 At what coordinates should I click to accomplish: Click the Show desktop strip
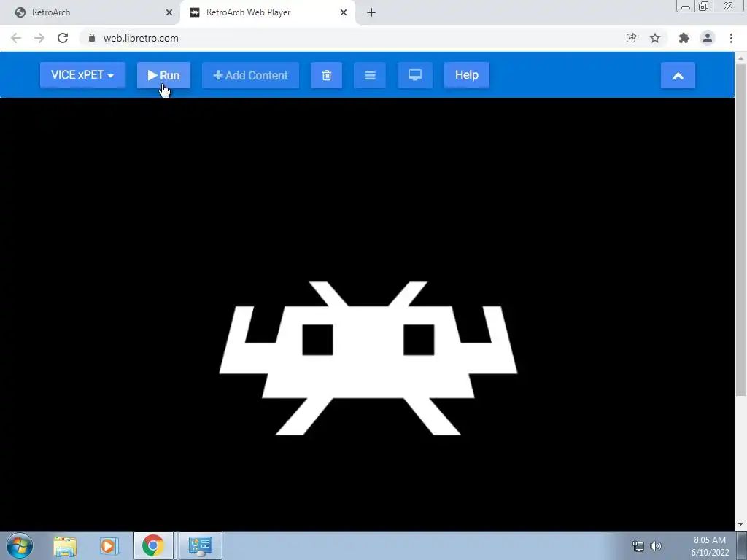click(x=741, y=545)
